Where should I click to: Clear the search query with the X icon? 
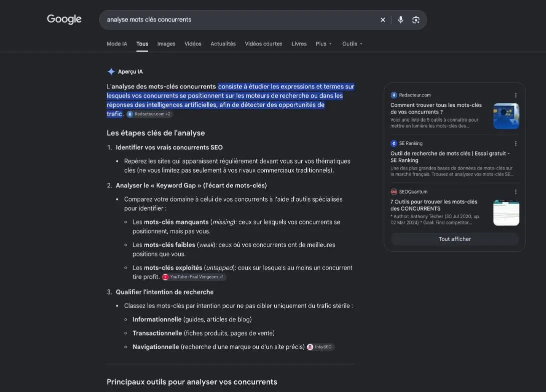tap(383, 20)
